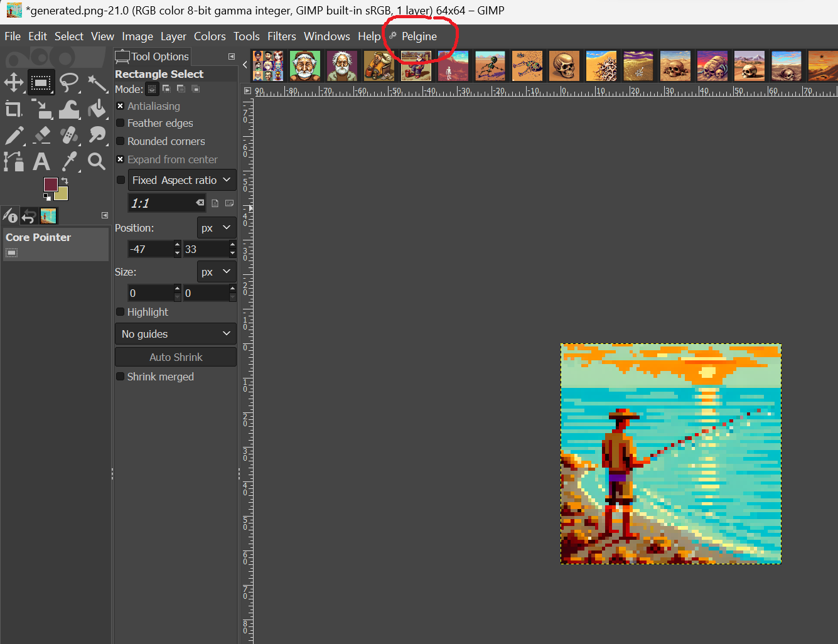The height and width of the screenshot is (644, 838).
Task: Select the Eraser tool
Action: point(41,135)
